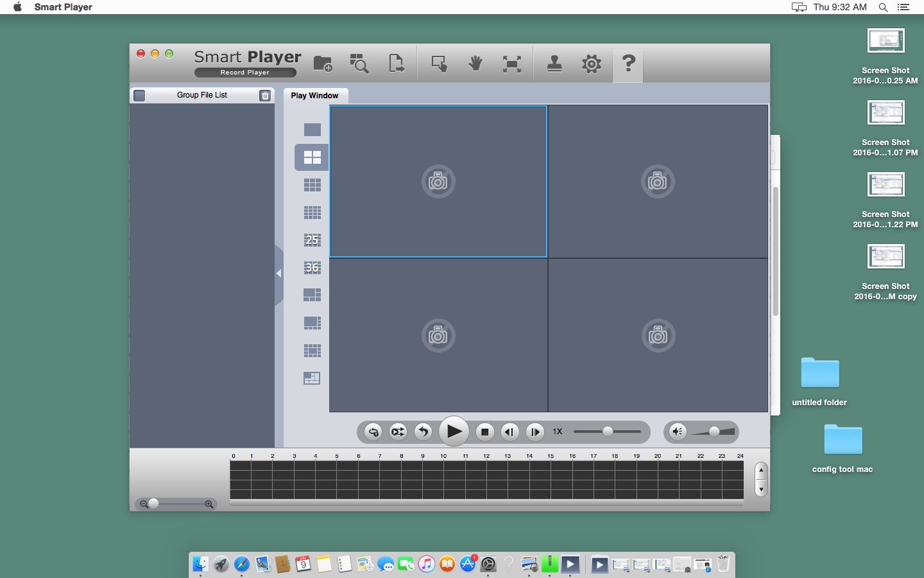Pick the layout icon third below 36

(312, 350)
